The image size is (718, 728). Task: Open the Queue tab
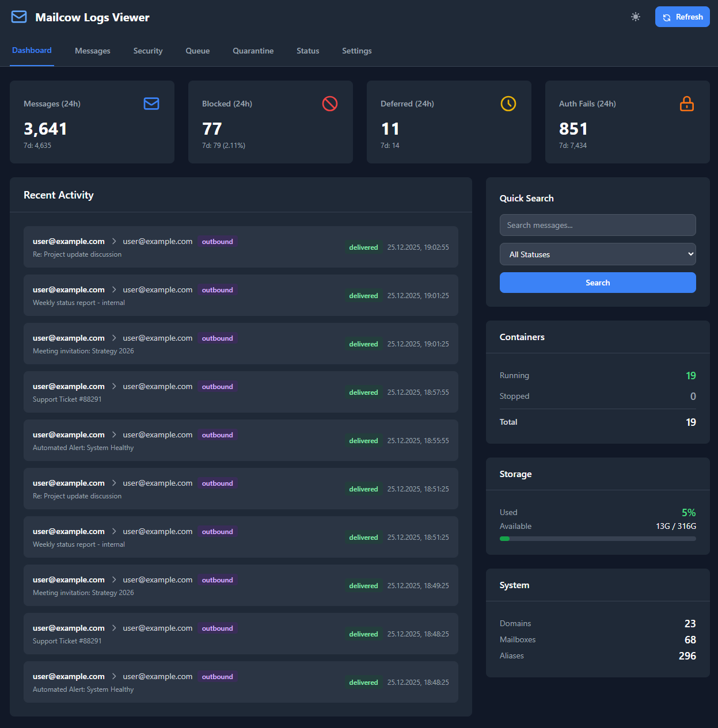(197, 51)
